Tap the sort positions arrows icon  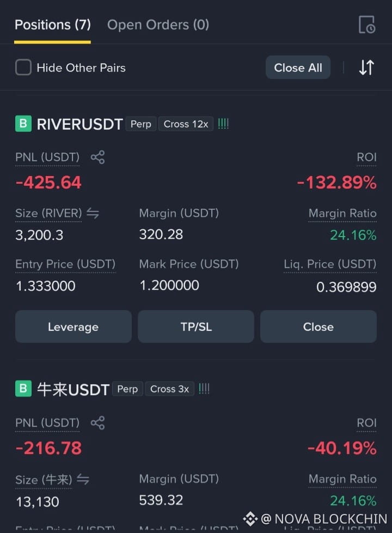(x=366, y=67)
